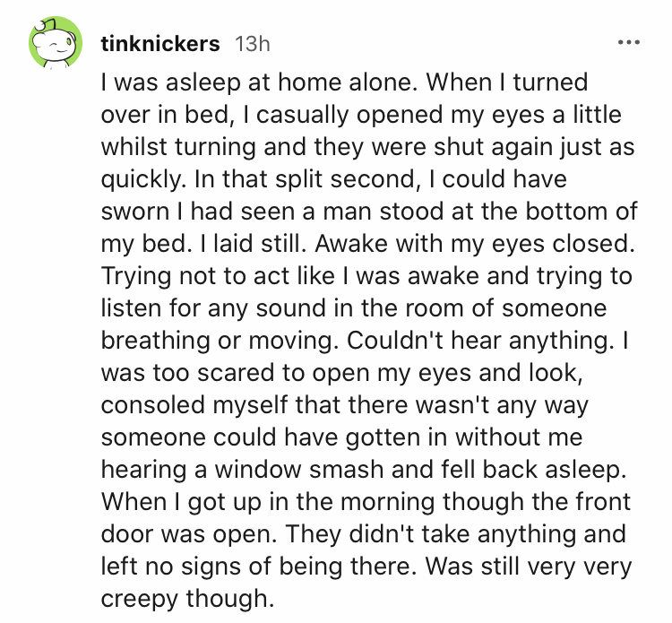
Task: Click the 13h comment timestamp
Action: tap(252, 43)
